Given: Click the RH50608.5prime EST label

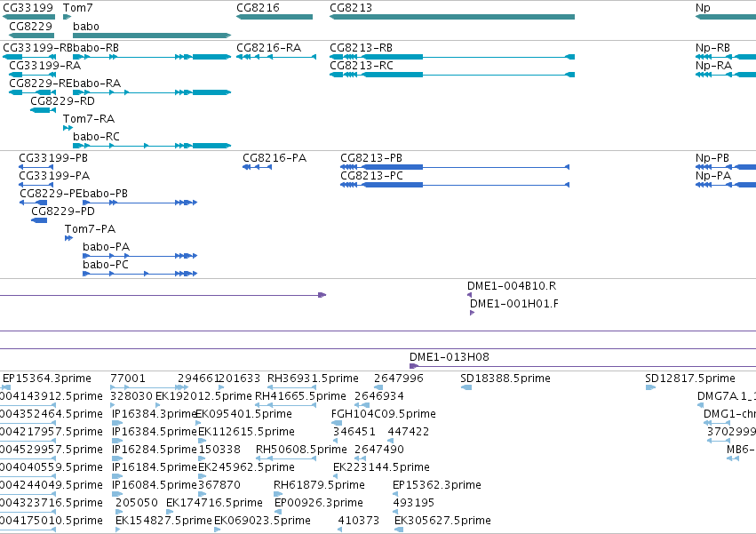Looking at the screenshot, I should [x=301, y=450].
